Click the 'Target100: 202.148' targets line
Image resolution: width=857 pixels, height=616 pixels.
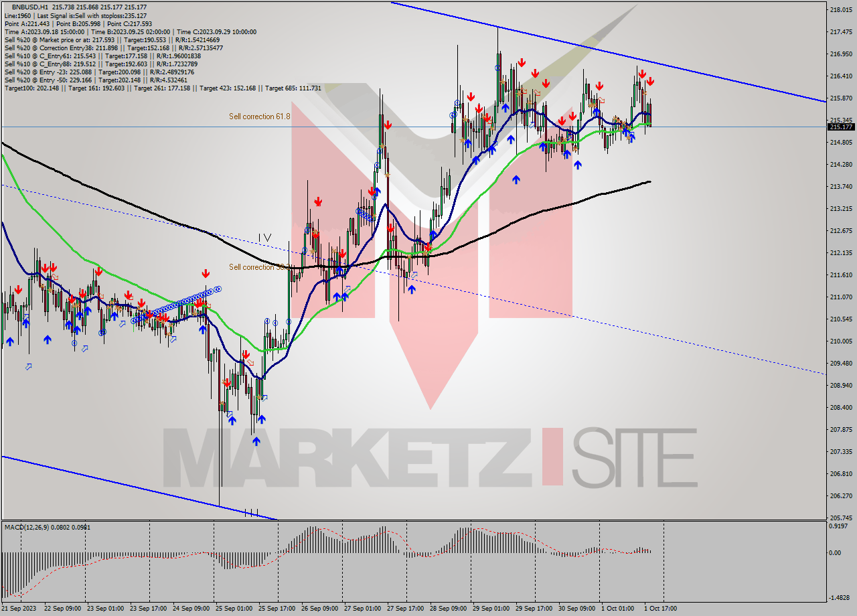pyautogui.click(x=163, y=88)
